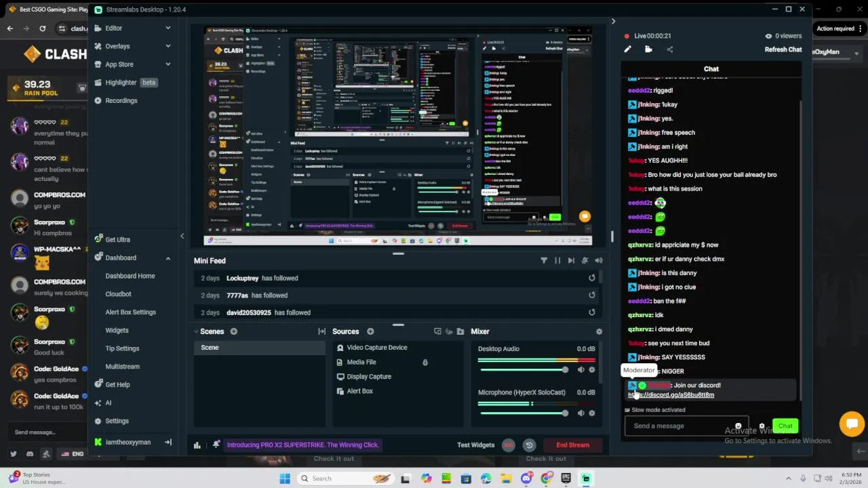Skip the current alert in Mini Feed
The width and height of the screenshot is (868, 488).
(x=571, y=260)
